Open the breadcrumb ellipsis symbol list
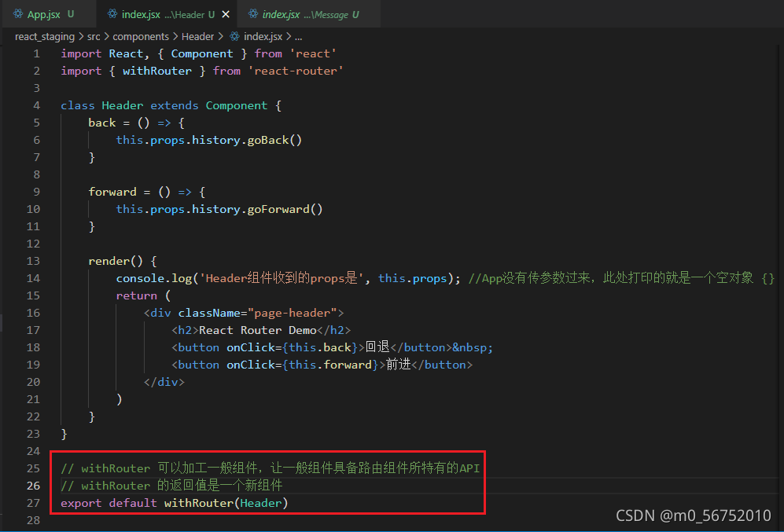This screenshot has width=784, height=532. tap(299, 36)
